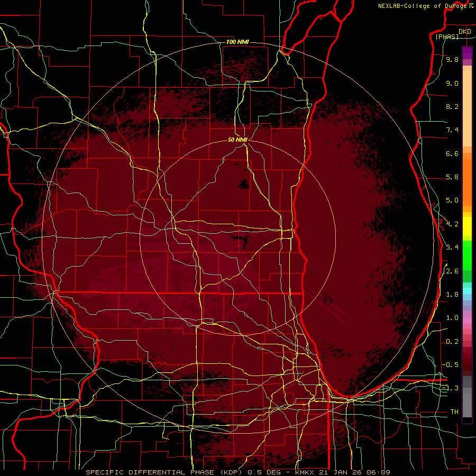Click the 3.4 scale value

click(x=452, y=248)
